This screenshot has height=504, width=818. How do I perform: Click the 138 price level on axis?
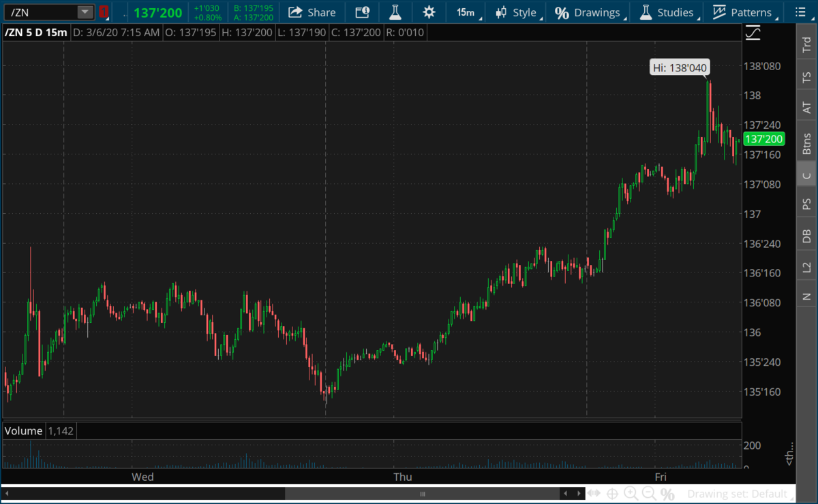tap(753, 96)
